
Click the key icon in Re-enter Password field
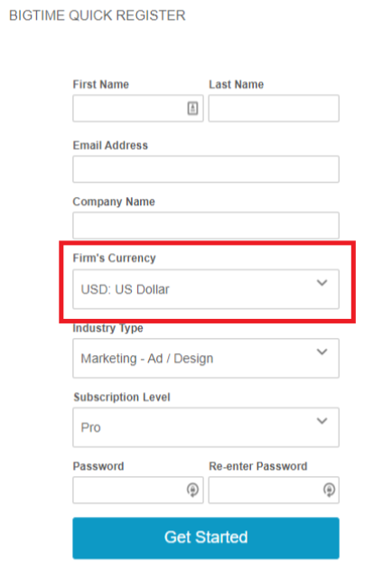pos(329,490)
